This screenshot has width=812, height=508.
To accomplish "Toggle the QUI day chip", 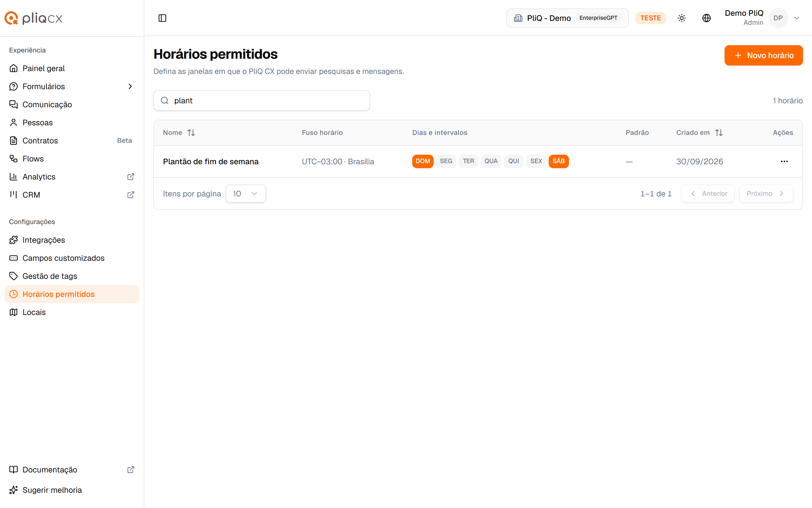I will pyautogui.click(x=513, y=161).
